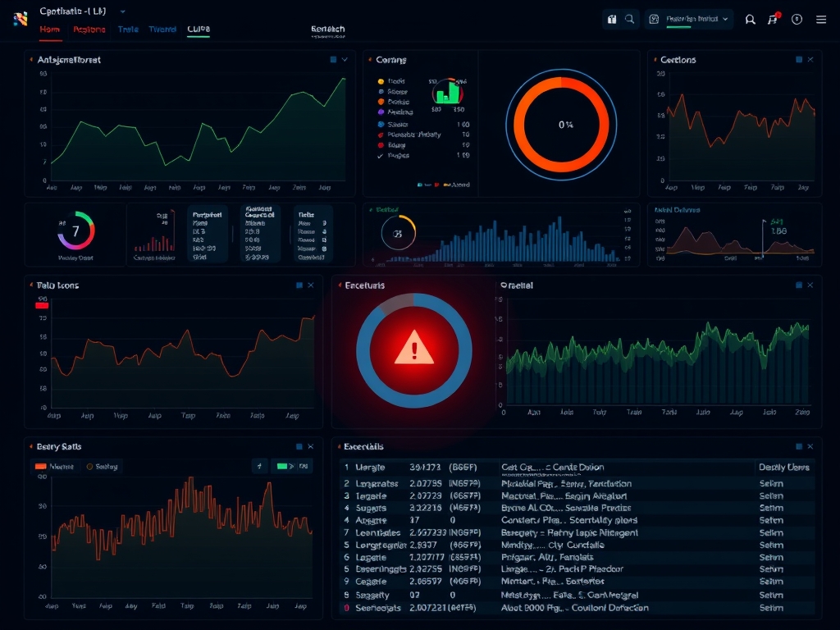Open notifications icon with red badge

point(773,19)
